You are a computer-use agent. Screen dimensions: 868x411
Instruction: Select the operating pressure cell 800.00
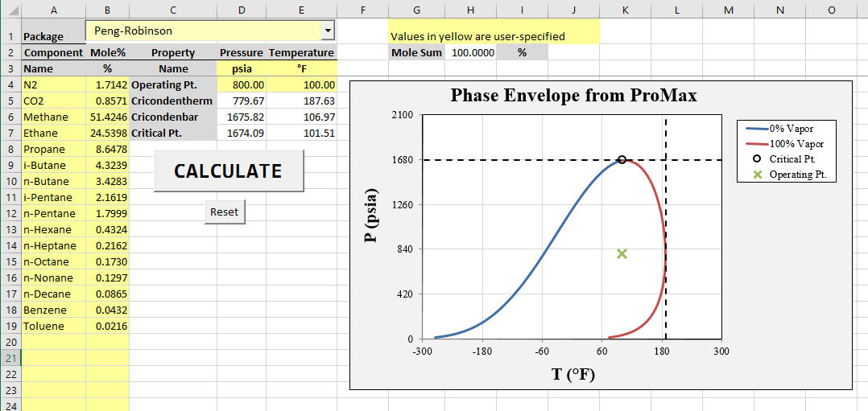pyautogui.click(x=242, y=85)
